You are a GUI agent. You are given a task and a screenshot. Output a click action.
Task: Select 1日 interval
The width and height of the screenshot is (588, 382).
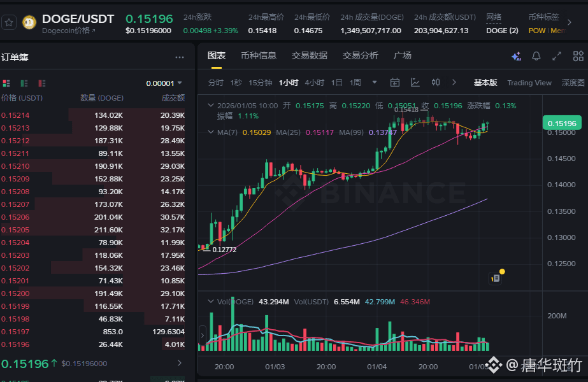point(336,83)
